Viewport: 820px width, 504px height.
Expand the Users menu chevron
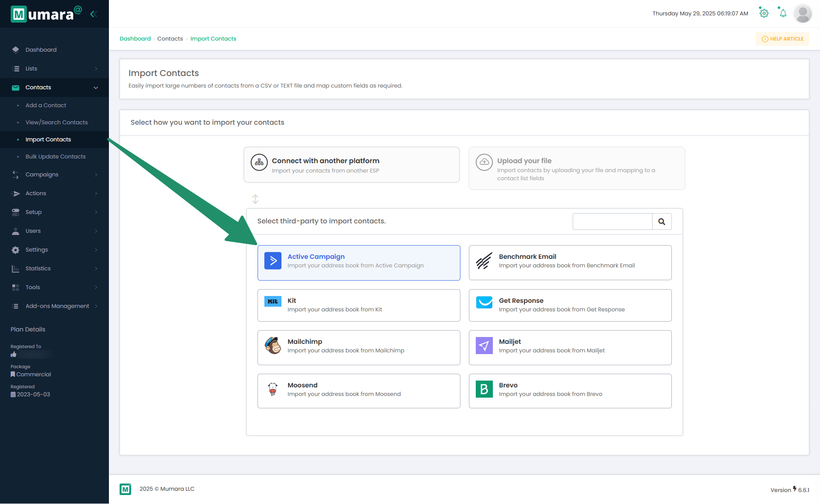pyautogui.click(x=96, y=231)
